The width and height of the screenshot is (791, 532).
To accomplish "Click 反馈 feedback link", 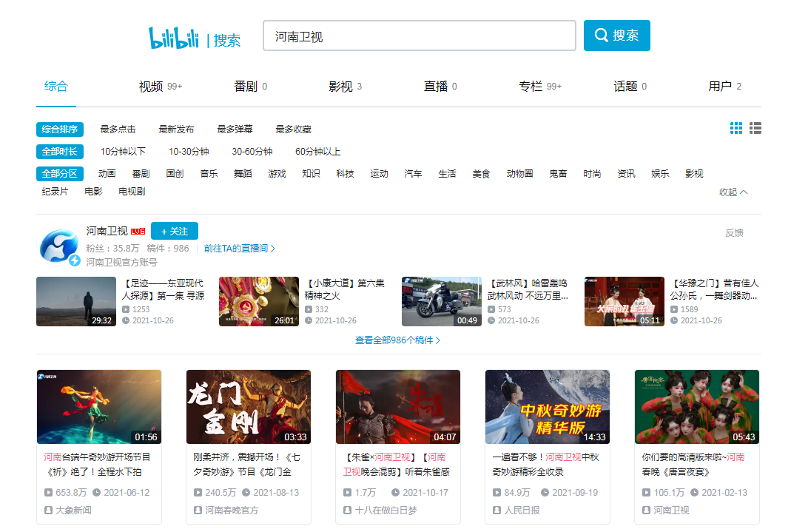I will pos(734,232).
